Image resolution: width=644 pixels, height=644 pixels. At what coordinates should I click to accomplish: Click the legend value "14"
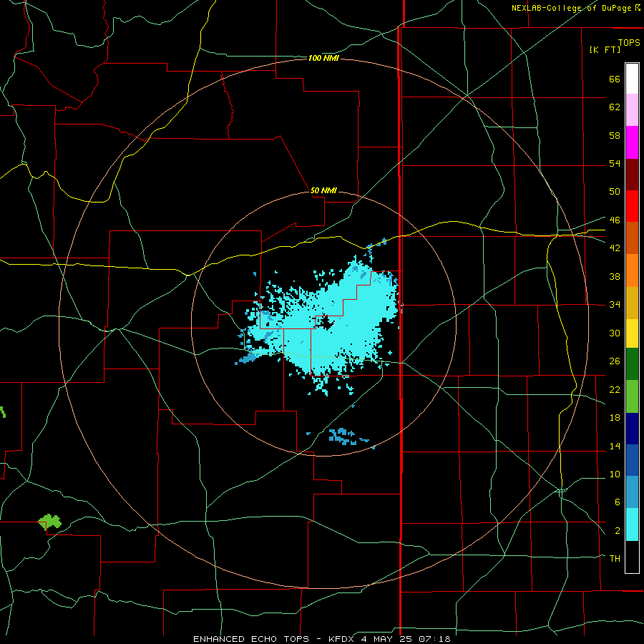point(615,446)
